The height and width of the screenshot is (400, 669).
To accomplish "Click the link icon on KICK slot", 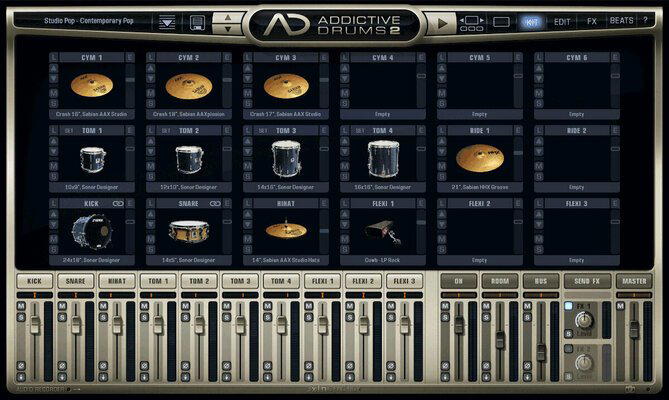I will click(118, 203).
